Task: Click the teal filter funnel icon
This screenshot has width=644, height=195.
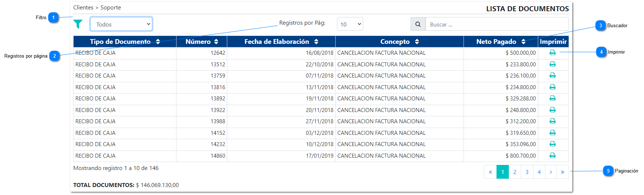Action: (x=78, y=24)
